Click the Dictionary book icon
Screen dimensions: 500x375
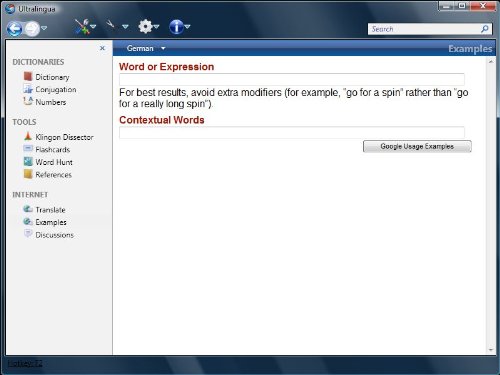28,76
